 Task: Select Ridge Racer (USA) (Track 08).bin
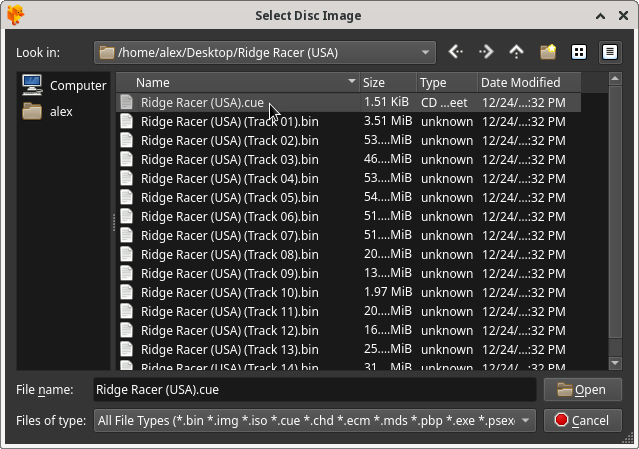[x=230, y=254]
